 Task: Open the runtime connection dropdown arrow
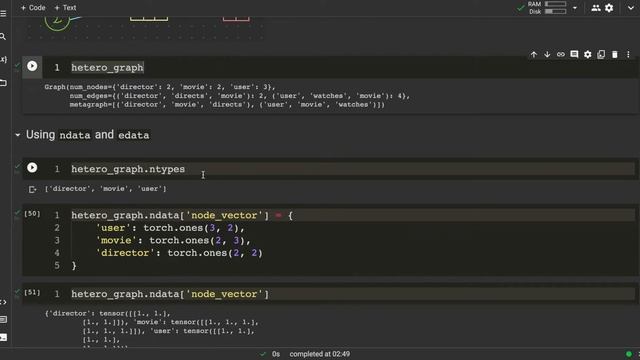[x=575, y=8]
